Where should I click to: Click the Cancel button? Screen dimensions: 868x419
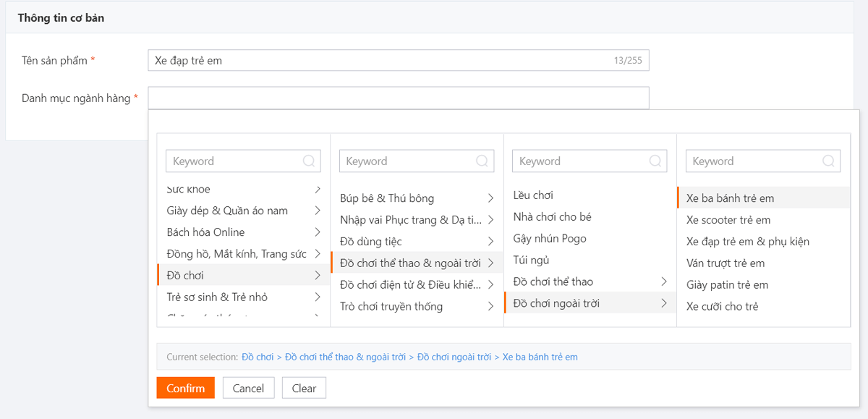[248, 389]
